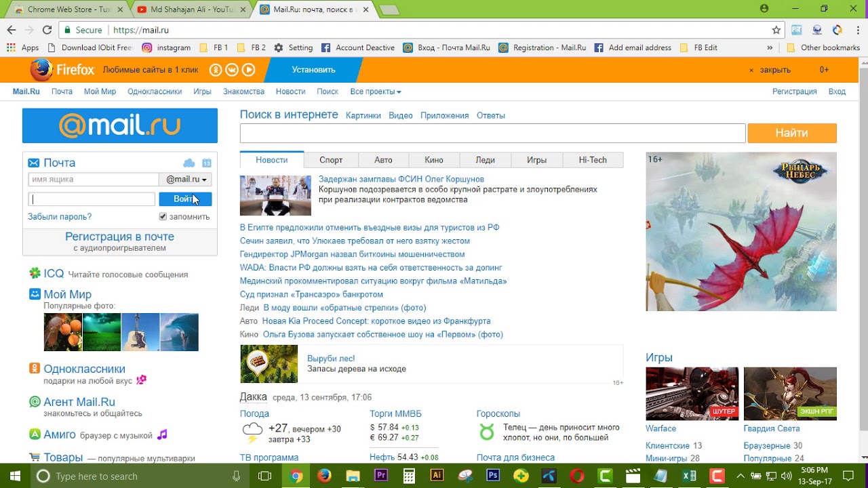Open the @mail.ru domain dropdown

click(186, 180)
